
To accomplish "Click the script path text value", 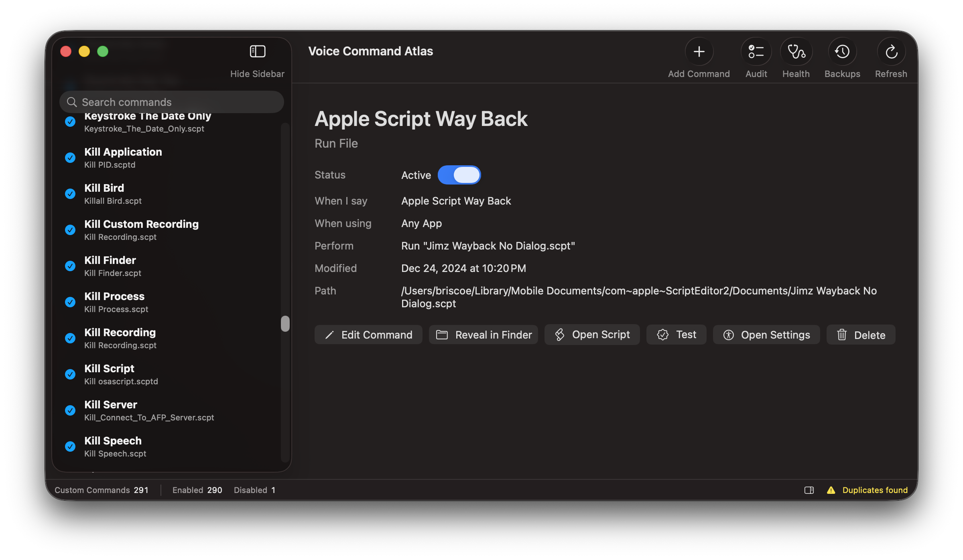I will click(x=639, y=297).
